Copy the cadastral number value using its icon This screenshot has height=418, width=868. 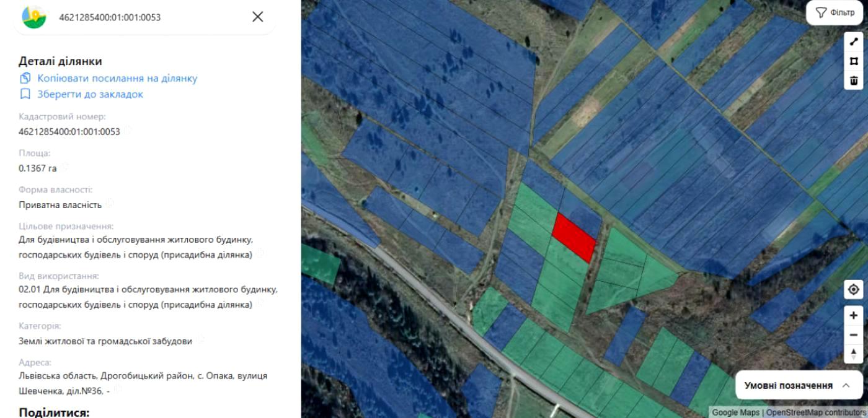(x=127, y=131)
